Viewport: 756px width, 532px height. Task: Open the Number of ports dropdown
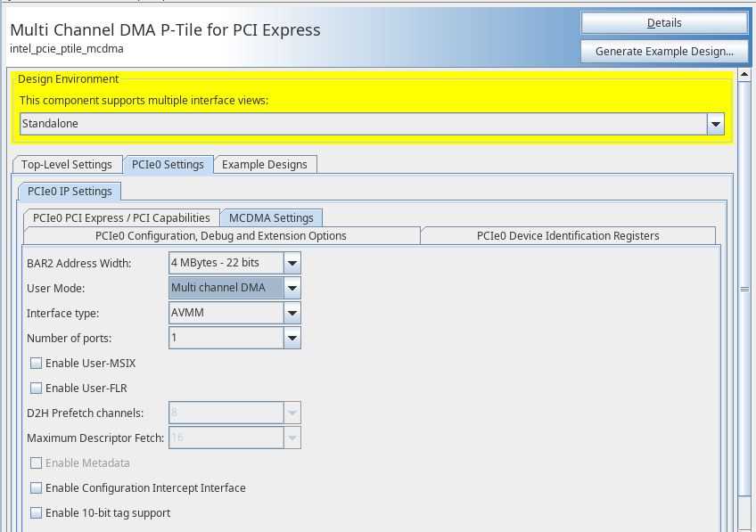pyautogui.click(x=292, y=339)
